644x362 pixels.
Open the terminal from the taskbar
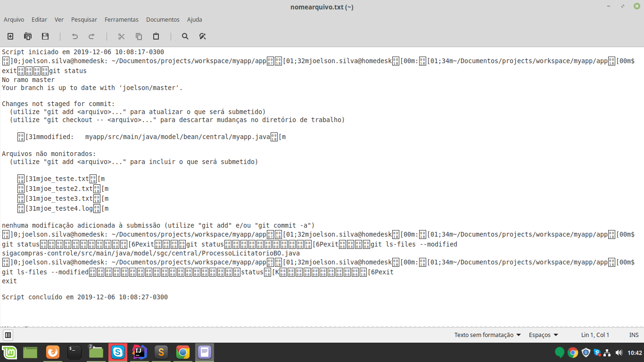tap(74, 352)
